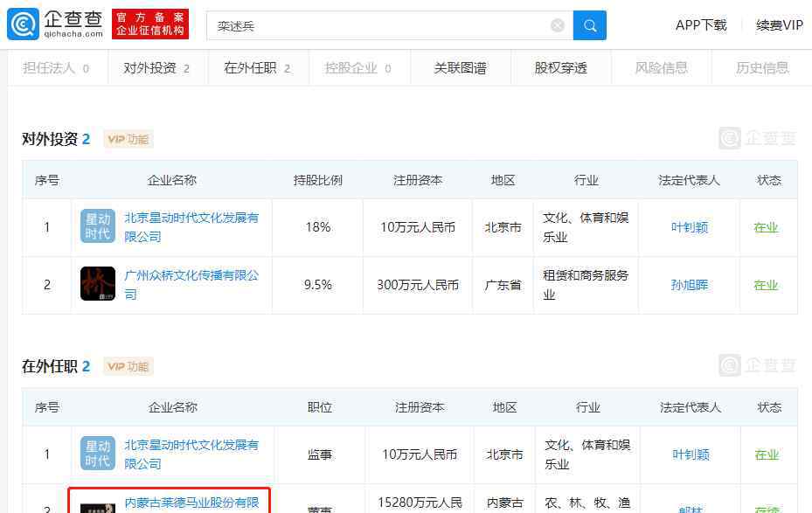Switch to the 在外任职 tab
The image size is (812, 513).
(257, 68)
